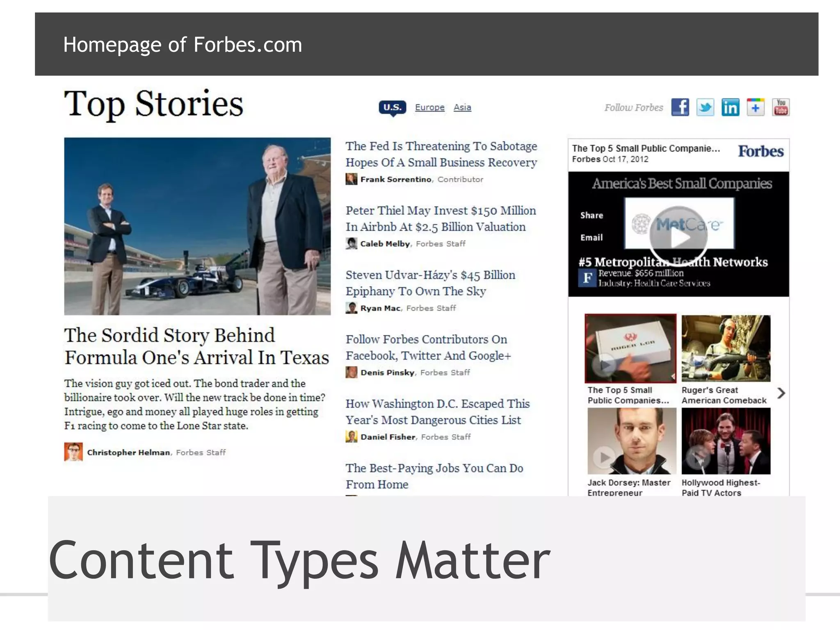The height and width of the screenshot is (630, 840).
Task: Click 'Ruger's Great American Comeback' caption
Action: 724,395
